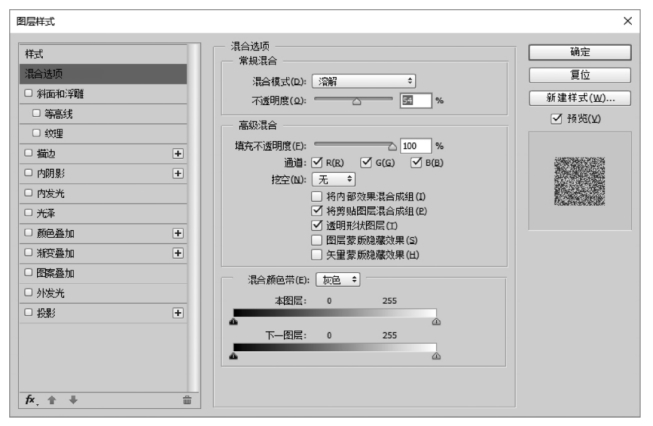653x426 pixels.
Task: Open the 内发光 settings row
Action: pos(103,193)
